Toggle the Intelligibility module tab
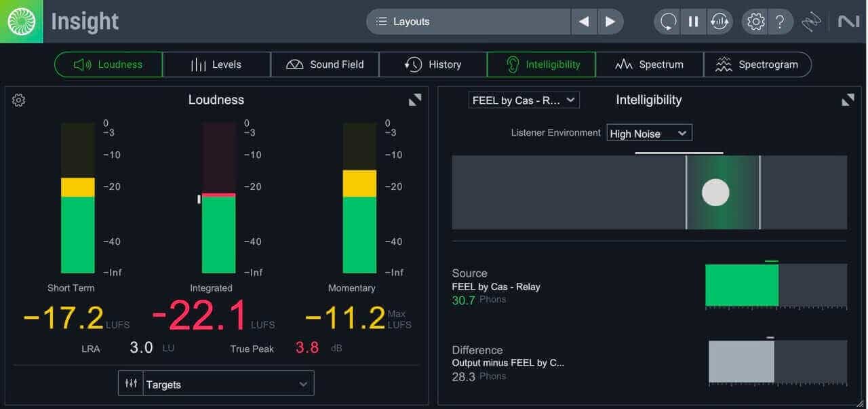Viewport: 868px width, 409px height. pos(541,64)
